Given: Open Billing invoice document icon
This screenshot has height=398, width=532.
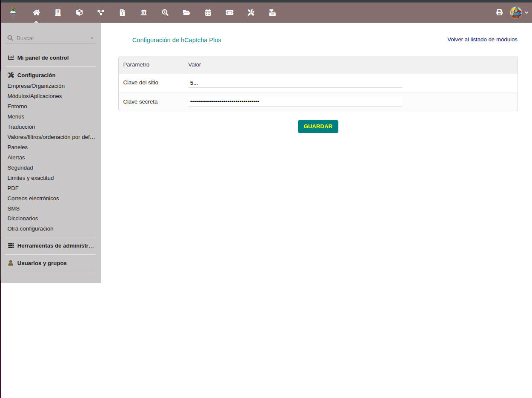Looking at the screenshot, I should tap(122, 12).
